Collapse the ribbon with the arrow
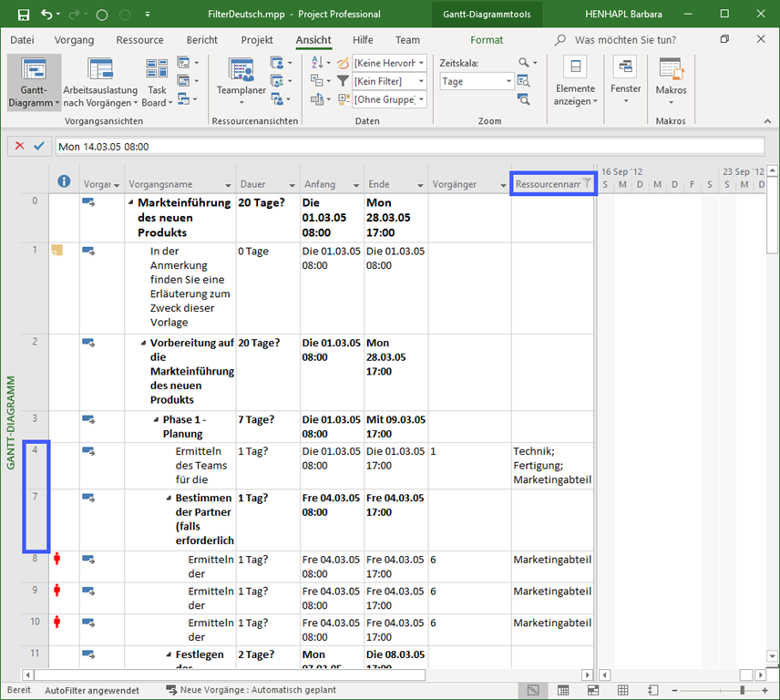Screen dimensions: 780x700 click(767, 121)
